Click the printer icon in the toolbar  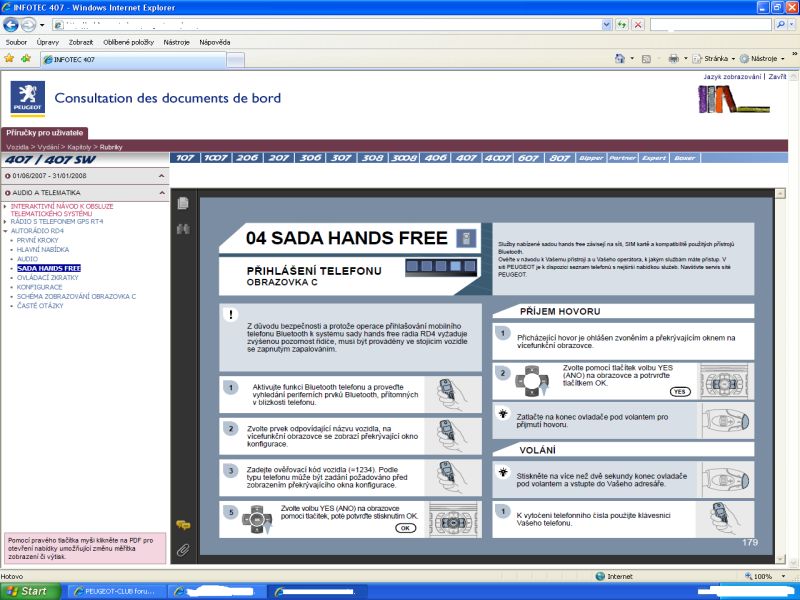click(673, 59)
